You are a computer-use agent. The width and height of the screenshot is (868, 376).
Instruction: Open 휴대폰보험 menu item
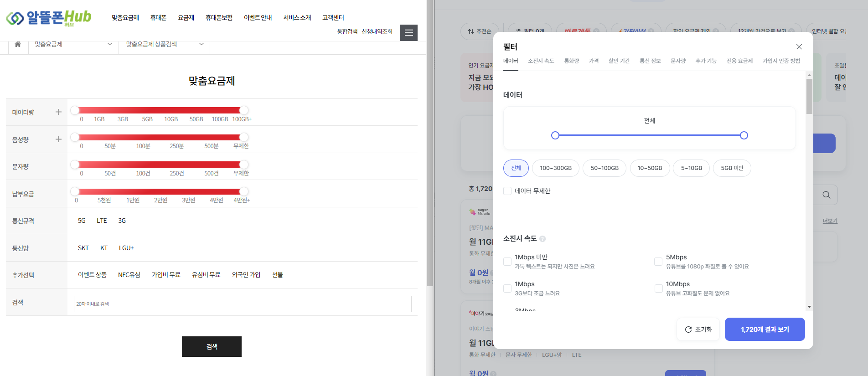[219, 18]
